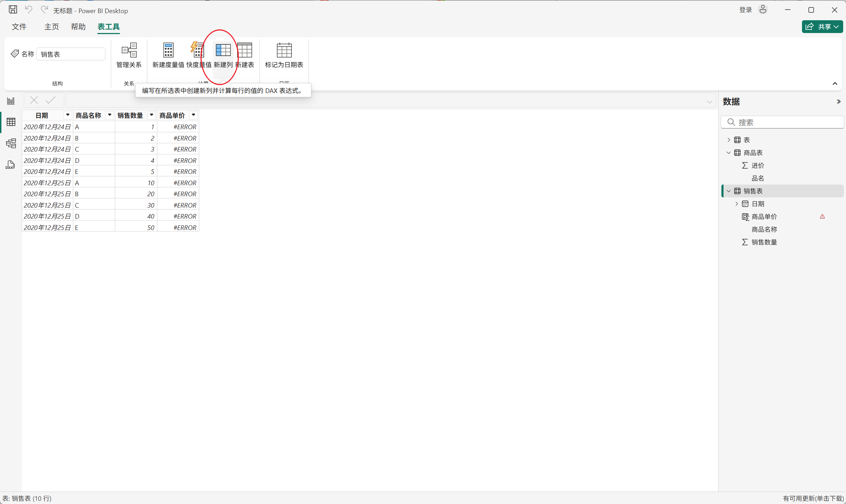Open Model view in the left sidebar

click(x=11, y=143)
